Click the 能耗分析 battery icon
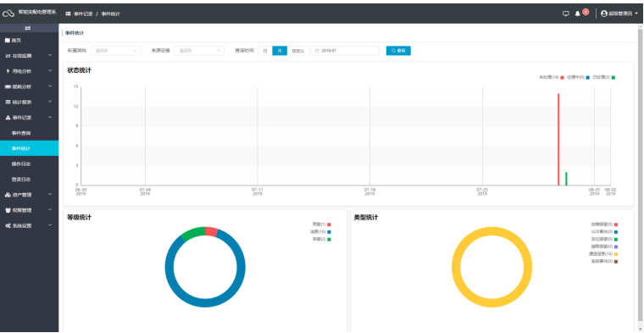This screenshot has width=644, height=333. click(8, 86)
